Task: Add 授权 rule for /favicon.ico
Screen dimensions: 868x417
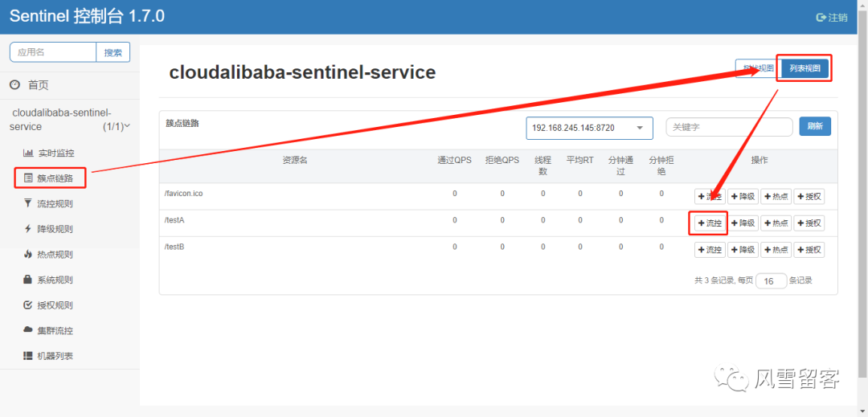Action: (x=809, y=196)
